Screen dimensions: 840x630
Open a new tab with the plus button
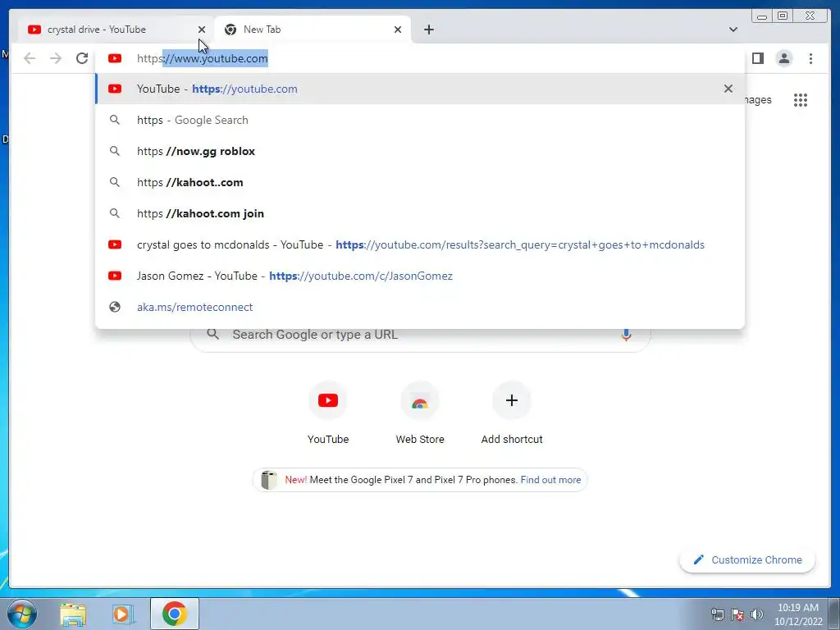[x=428, y=30]
